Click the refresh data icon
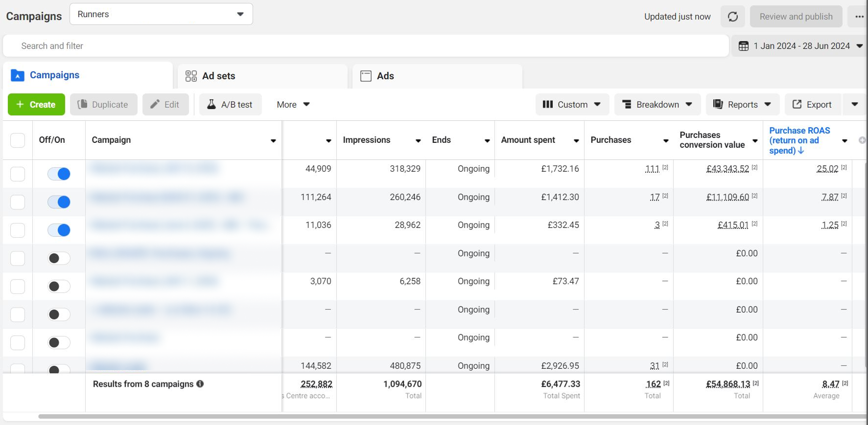Screen dimensions: 868x425 (732, 17)
